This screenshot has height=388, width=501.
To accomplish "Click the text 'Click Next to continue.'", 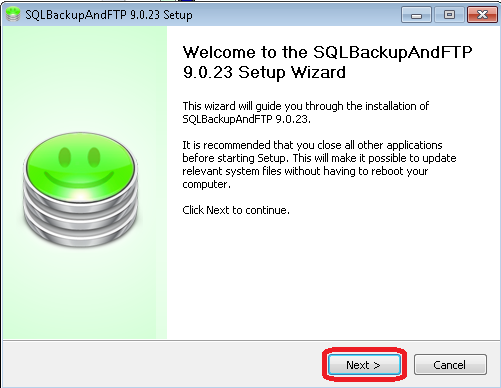I will (236, 210).
